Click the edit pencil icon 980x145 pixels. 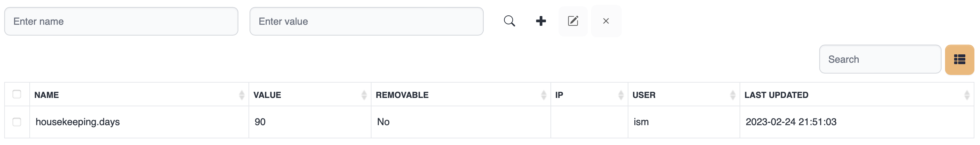tap(573, 21)
